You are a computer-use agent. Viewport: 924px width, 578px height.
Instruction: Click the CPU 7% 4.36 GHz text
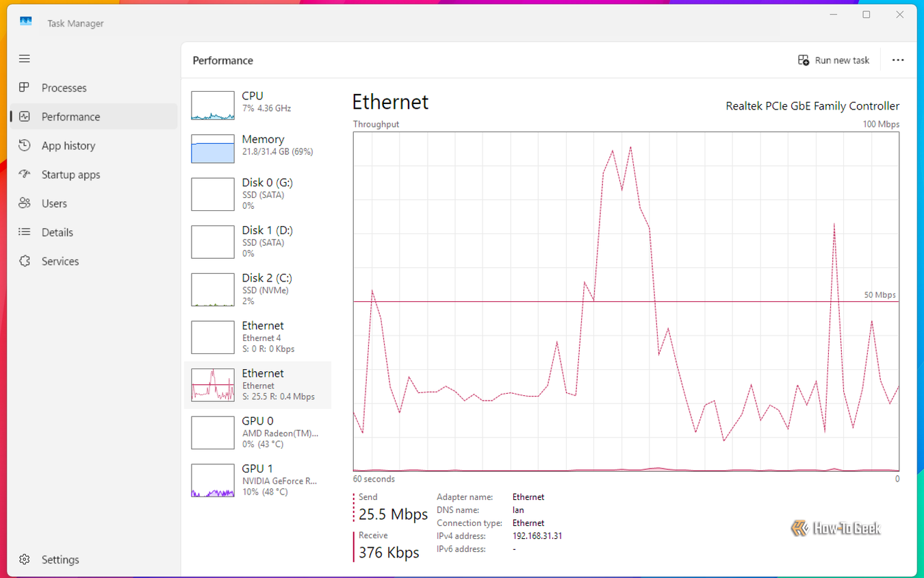pos(266,108)
